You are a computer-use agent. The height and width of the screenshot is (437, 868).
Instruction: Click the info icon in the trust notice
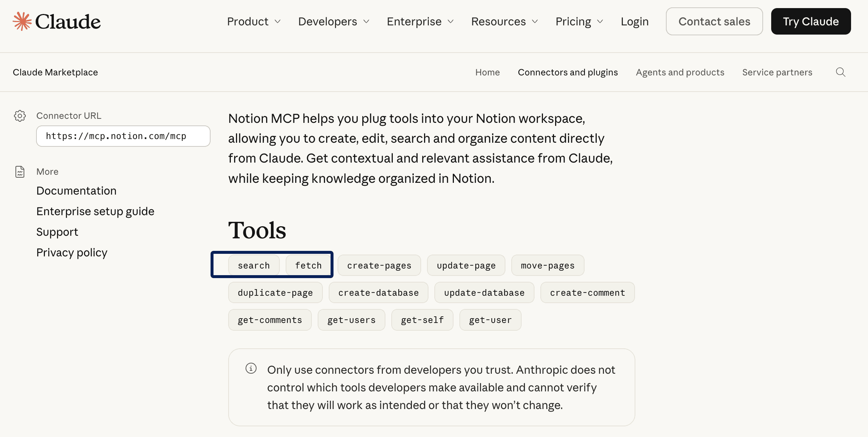(251, 368)
